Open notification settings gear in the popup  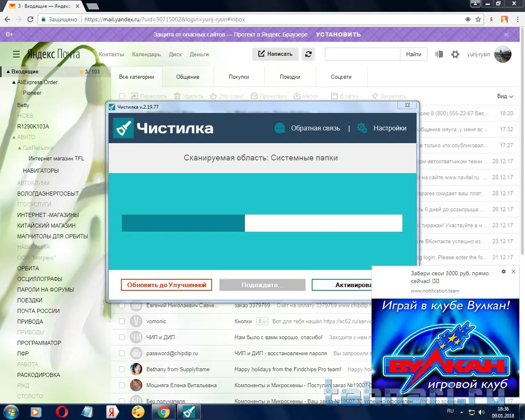(x=504, y=272)
